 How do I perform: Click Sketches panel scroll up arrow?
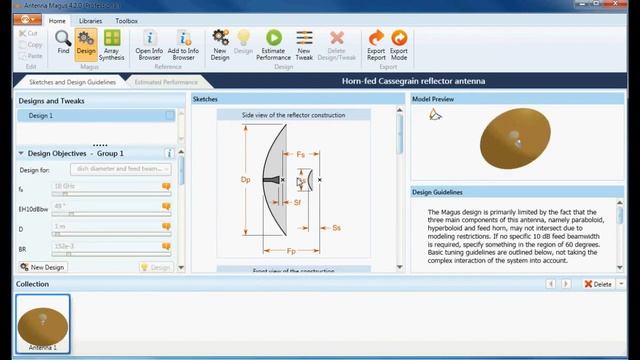pos(400,110)
